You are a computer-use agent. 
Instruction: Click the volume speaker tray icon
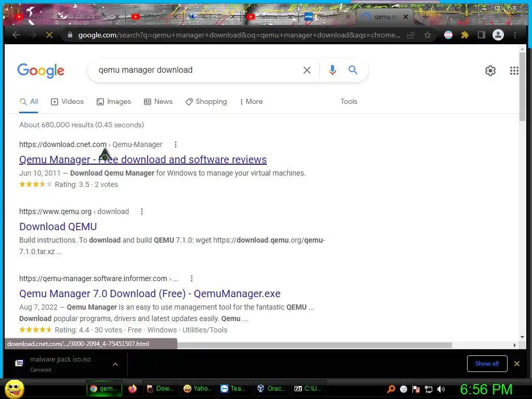pyautogui.click(x=441, y=389)
